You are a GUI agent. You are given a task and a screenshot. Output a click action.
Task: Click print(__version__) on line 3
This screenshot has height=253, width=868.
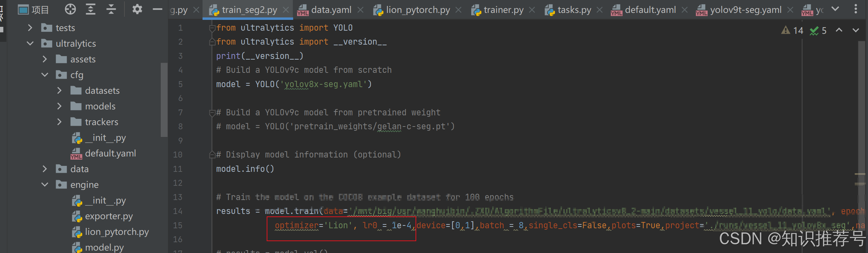click(260, 56)
